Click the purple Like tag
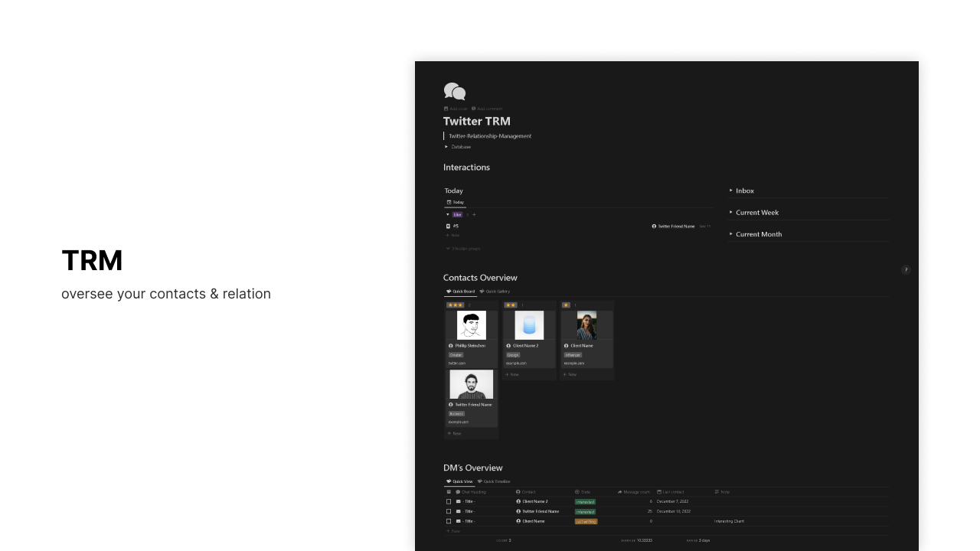The height and width of the screenshot is (551, 980). tap(458, 214)
